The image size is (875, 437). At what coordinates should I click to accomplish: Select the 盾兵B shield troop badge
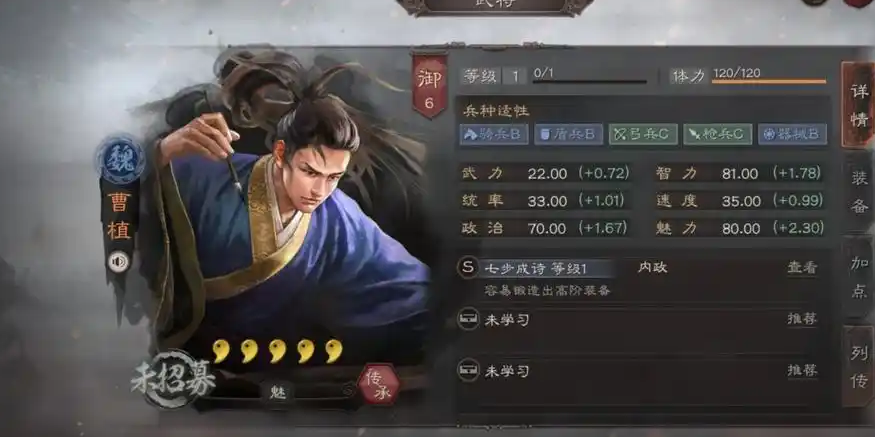pyautogui.click(x=569, y=135)
